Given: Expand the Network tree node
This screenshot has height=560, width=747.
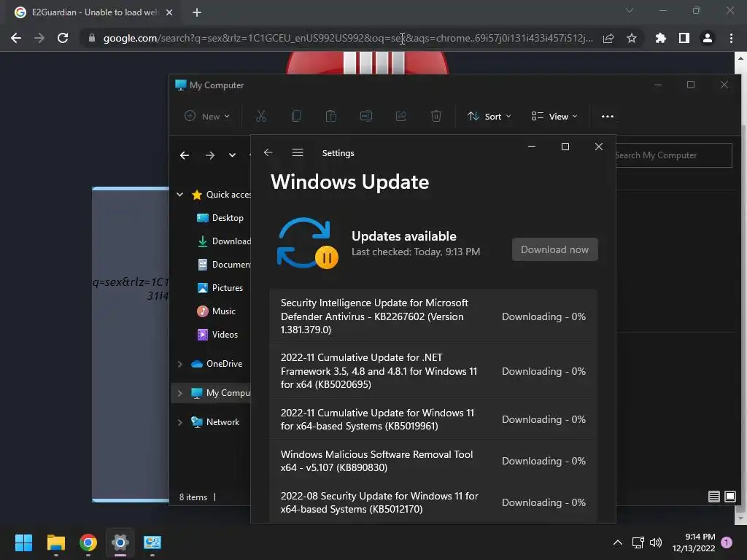Looking at the screenshot, I should (x=179, y=422).
